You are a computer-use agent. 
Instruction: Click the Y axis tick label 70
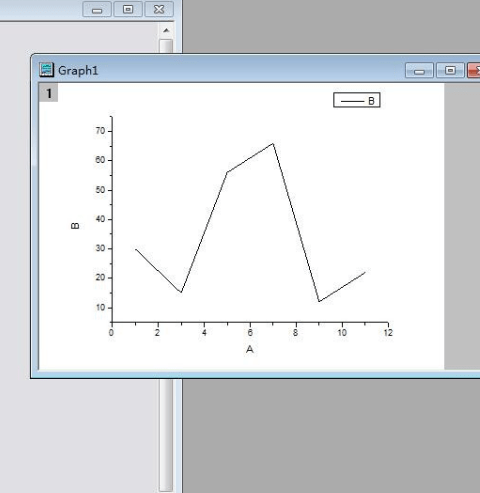100,131
